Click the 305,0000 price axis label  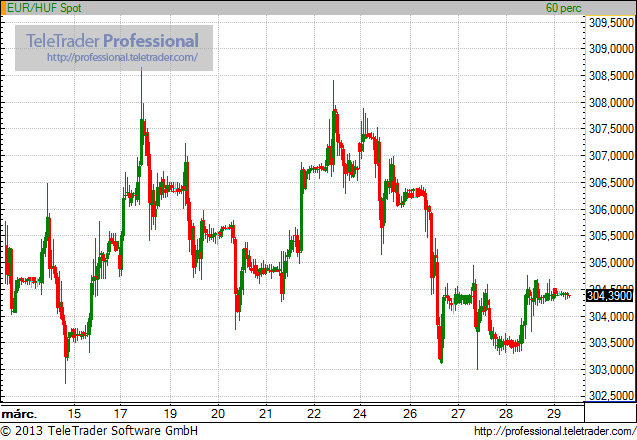[611, 263]
